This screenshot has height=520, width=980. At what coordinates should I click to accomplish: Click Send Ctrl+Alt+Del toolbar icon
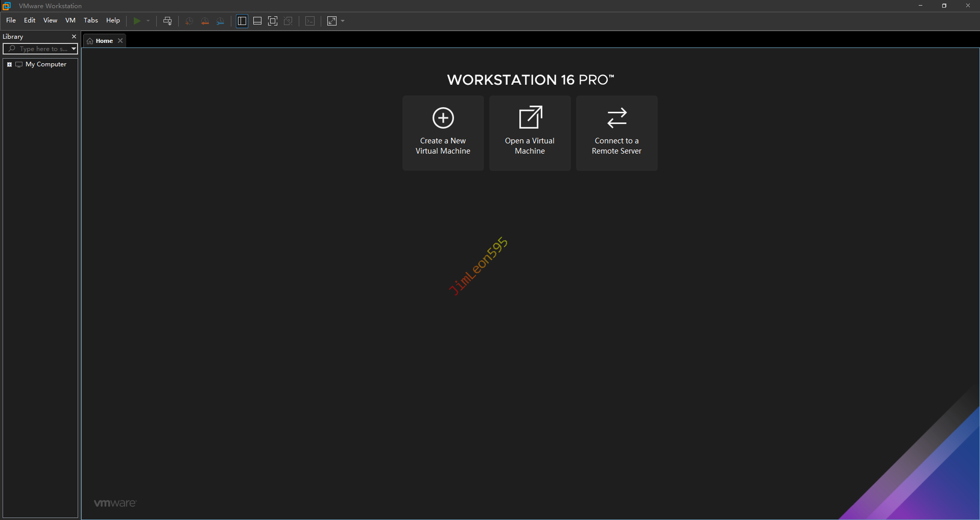[x=167, y=21]
